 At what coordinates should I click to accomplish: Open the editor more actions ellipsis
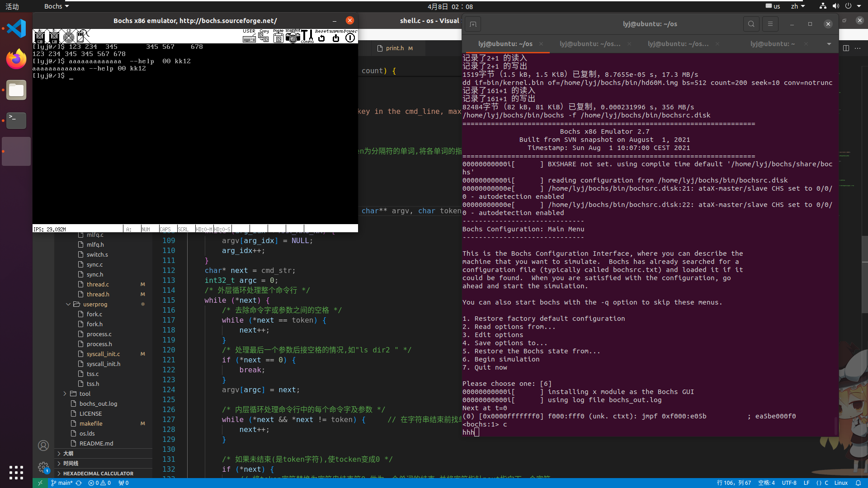(858, 48)
